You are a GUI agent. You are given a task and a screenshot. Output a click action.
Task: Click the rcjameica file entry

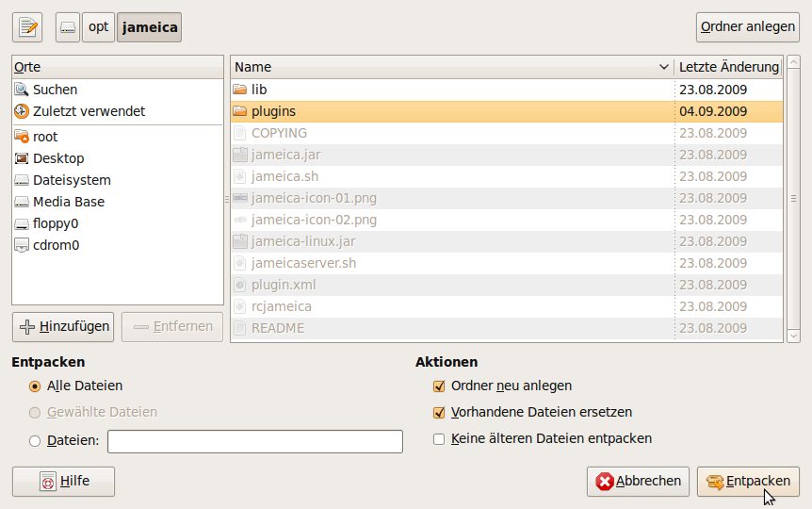coord(507,307)
